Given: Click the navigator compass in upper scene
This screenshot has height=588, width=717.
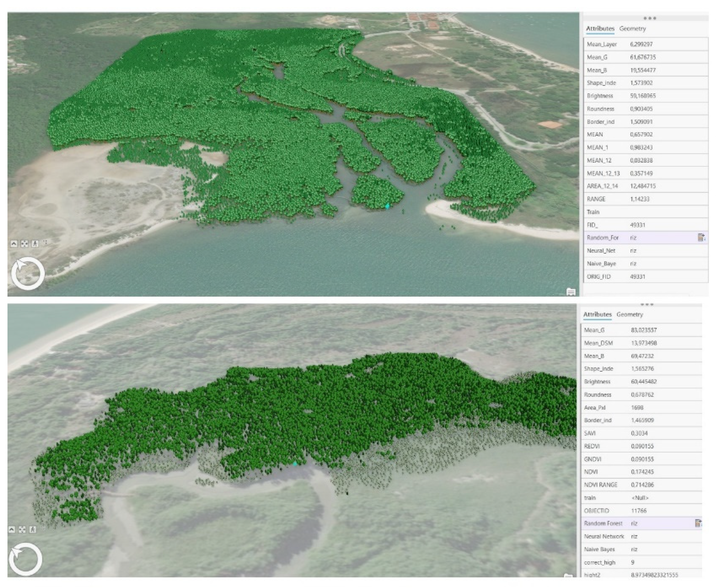Looking at the screenshot, I should click(28, 273).
